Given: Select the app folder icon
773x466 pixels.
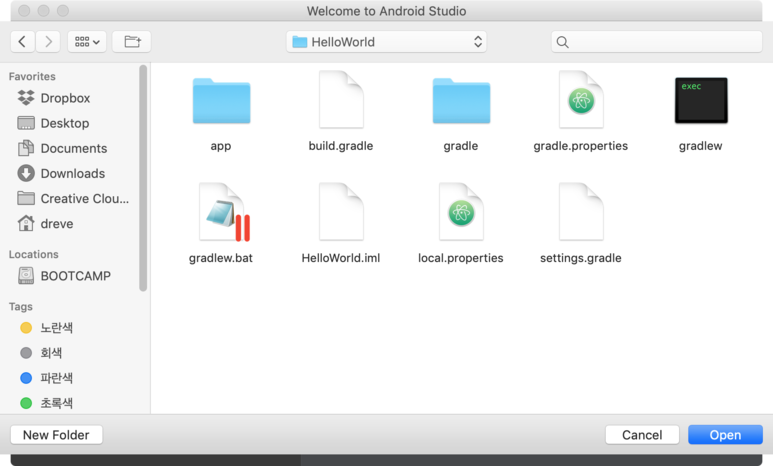Looking at the screenshot, I should [x=221, y=101].
